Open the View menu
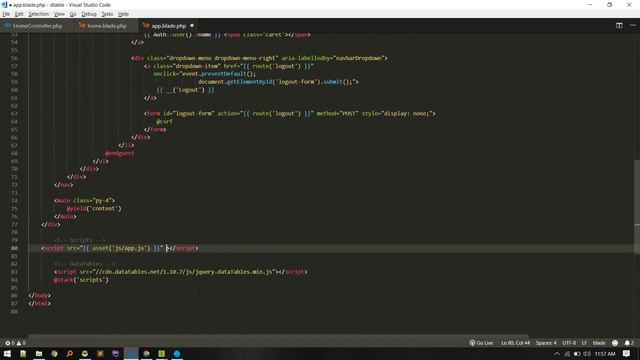The image size is (640, 360). tap(59, 14)
